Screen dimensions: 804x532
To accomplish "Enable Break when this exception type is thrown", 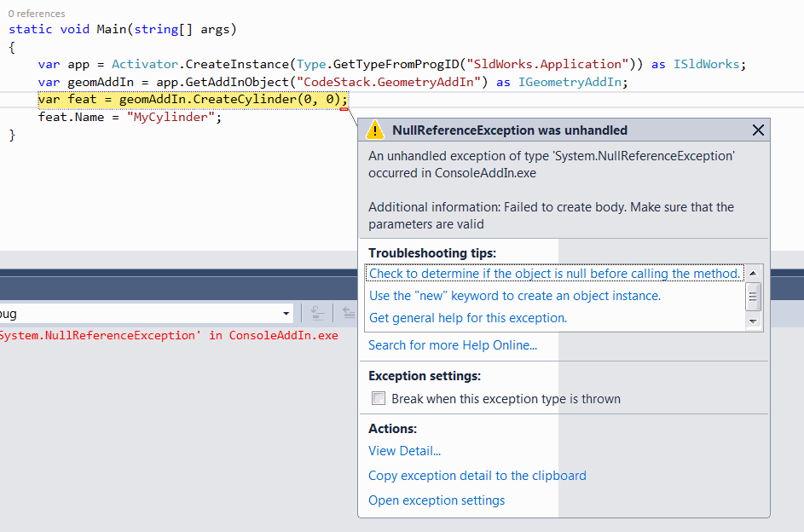I will [x=379, y=398].
